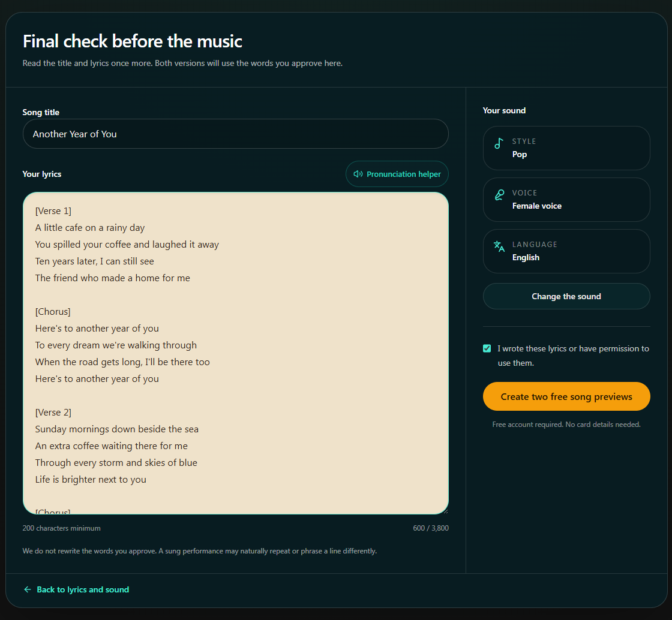Click the translate icon beside Language
This screenshot has width=672, height=620.
pyautogui.click(x=499, y=246)
